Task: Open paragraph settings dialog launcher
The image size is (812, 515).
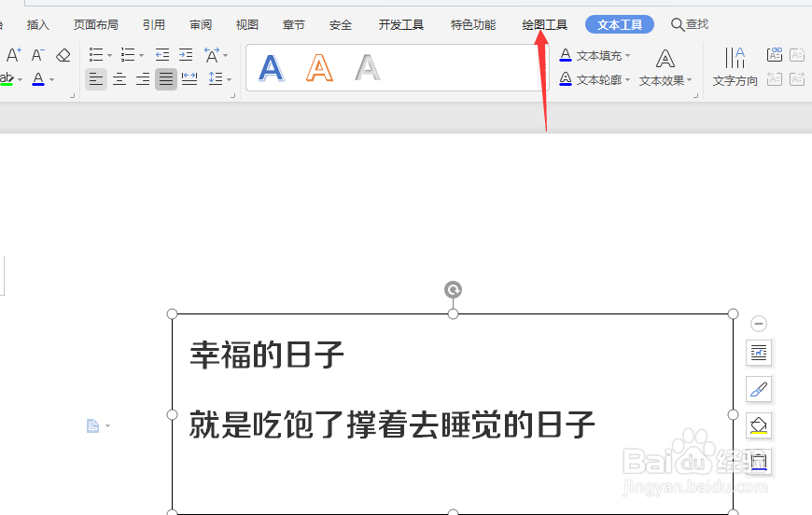Action: [233, 96]
